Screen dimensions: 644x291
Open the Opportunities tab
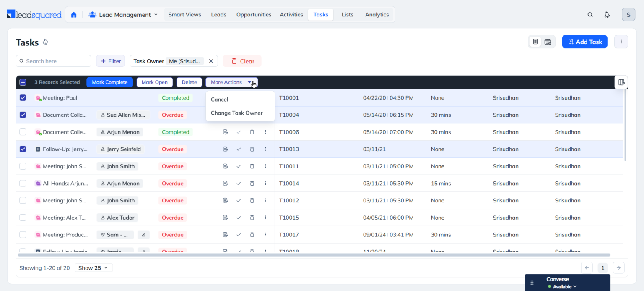coord(254,15)
